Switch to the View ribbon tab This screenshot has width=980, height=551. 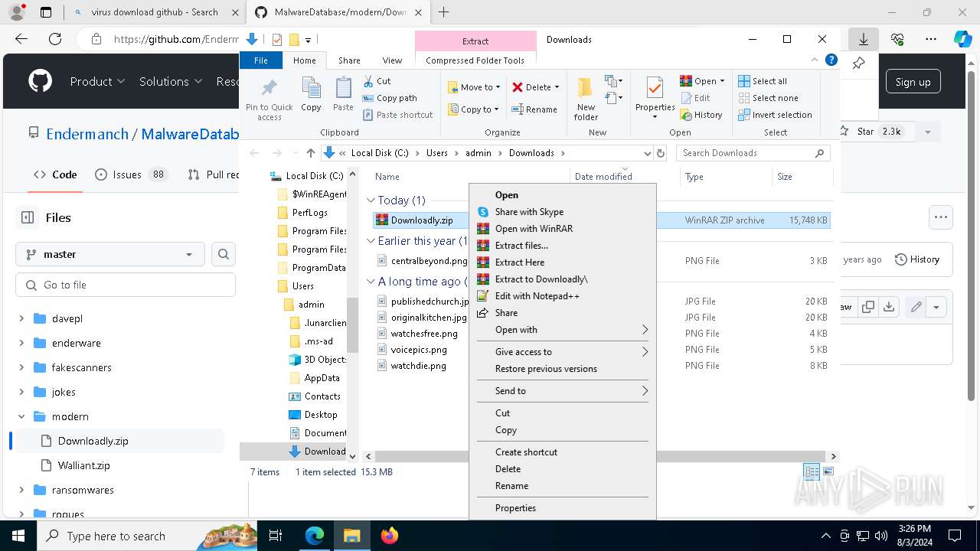point(392,60)
